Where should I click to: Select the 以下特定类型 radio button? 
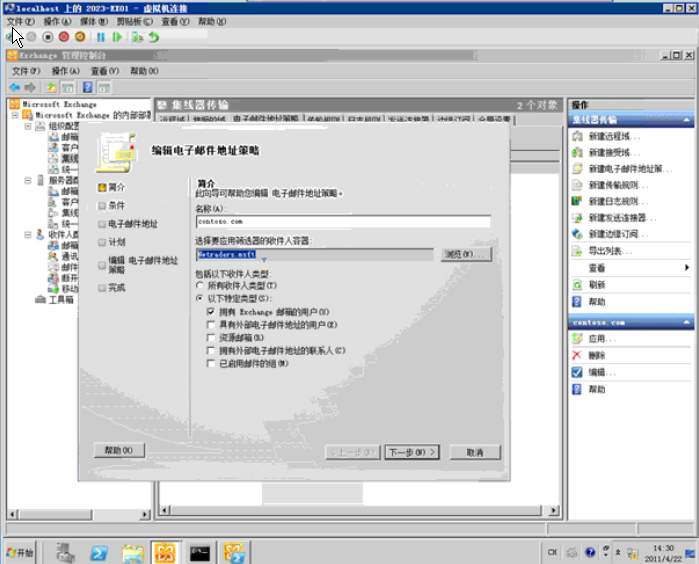200,298
